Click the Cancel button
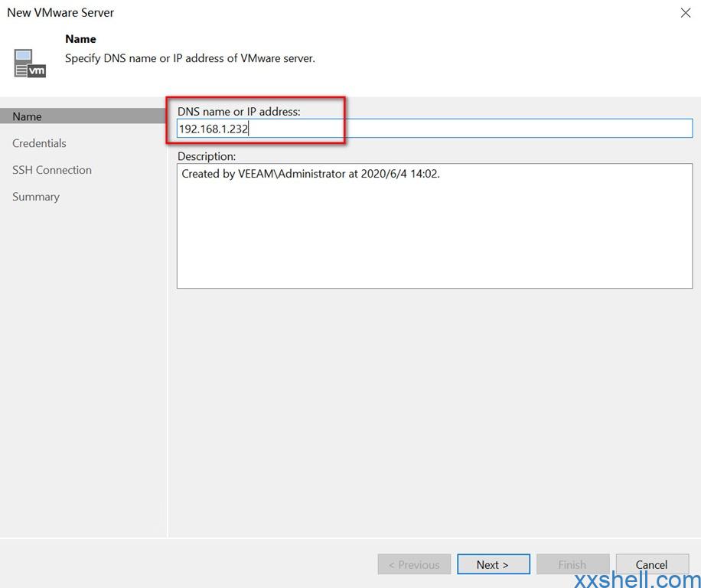This screenshot has height=588, width=701. pos(652,564)
